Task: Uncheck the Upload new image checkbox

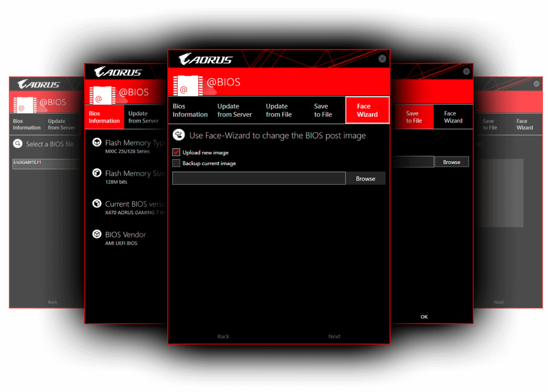Action: 176,152
